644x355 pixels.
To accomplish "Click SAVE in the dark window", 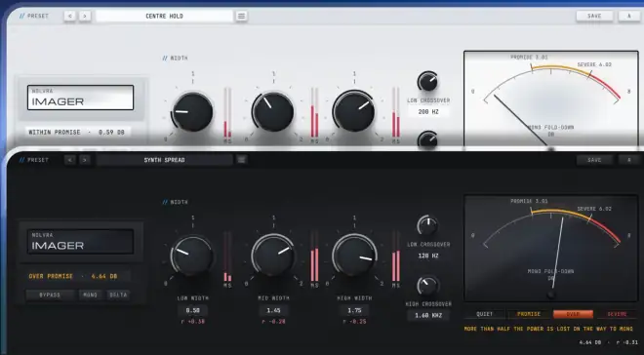I will [594, 160].
